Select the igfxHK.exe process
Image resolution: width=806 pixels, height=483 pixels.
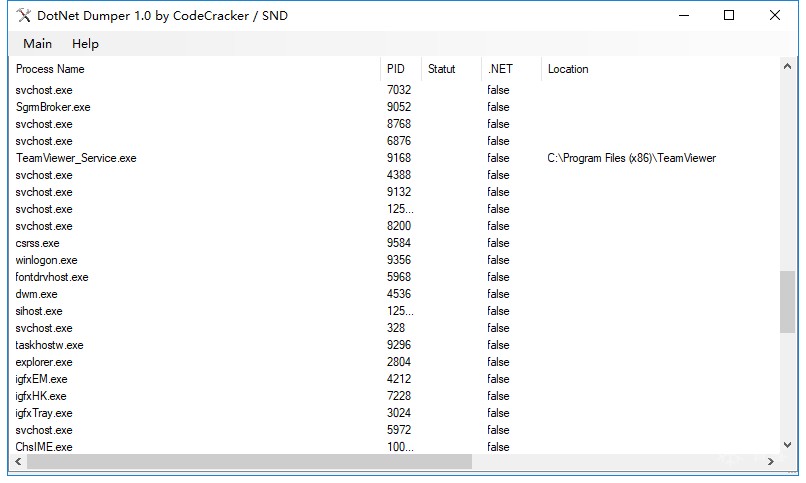(41, 396)
